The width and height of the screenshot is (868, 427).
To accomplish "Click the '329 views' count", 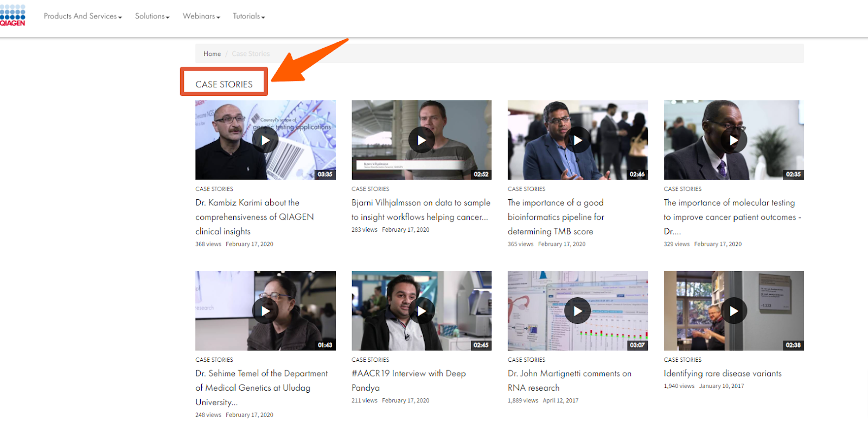I will click(x=677, y=244).
